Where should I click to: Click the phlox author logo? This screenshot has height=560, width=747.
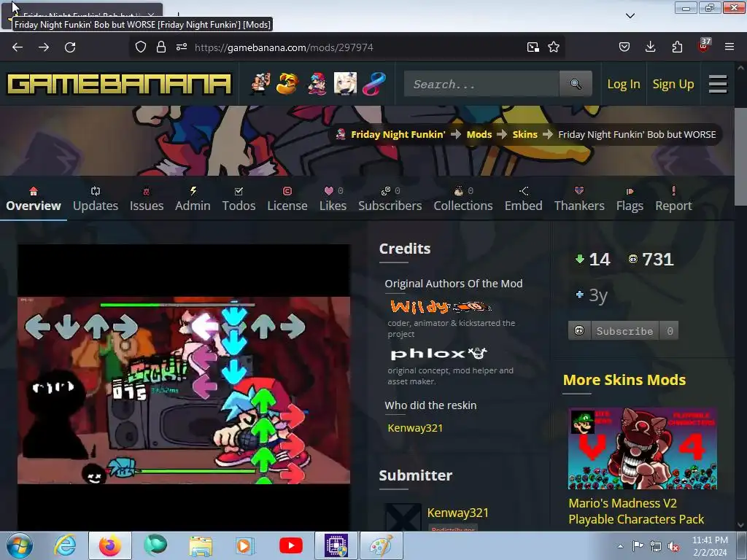pyautogui.click(x=438, y=354)
